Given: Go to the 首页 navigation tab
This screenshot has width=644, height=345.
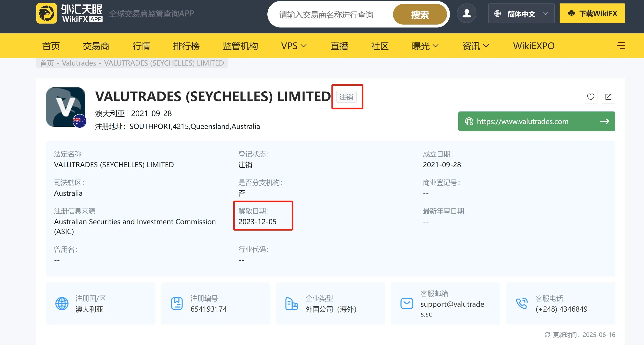Looking at the screenshot, I should click(x=51, y=46).
